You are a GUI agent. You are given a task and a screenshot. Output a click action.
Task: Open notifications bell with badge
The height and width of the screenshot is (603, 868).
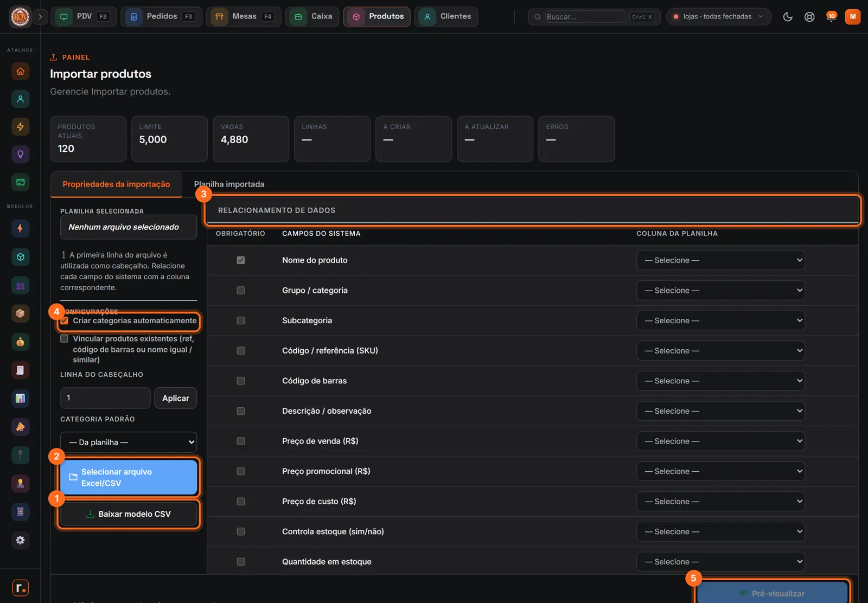click(831, 17)
